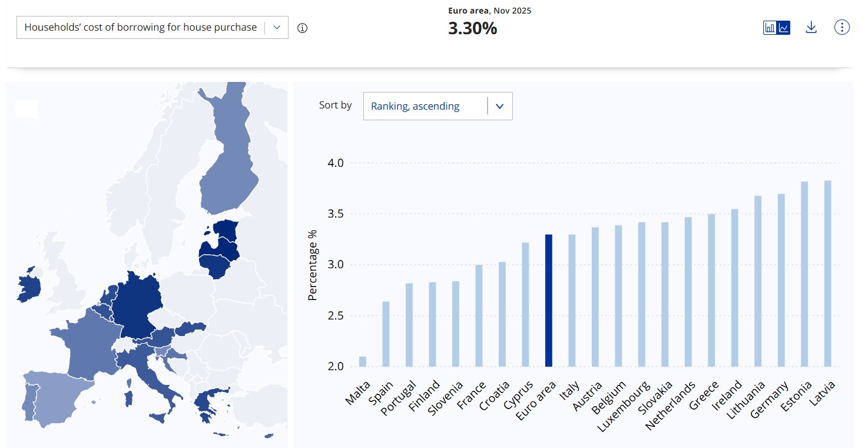The width and height of the screenshot is (868, 448).
Task: Click the Malta bar in the chart
Action: pos(363,361)
